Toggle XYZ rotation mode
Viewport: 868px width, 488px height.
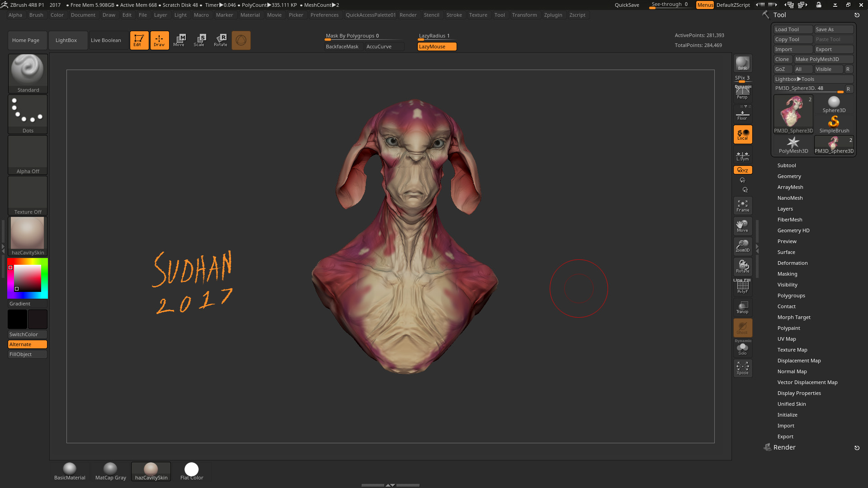[743, 170]
